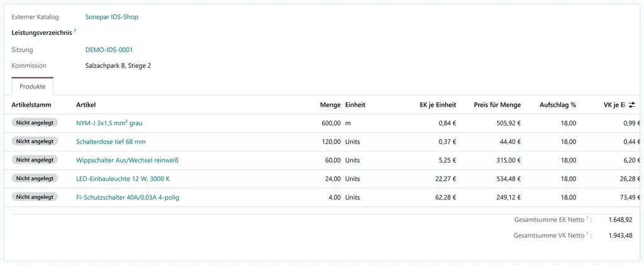Click EK price 0,84 € cell
644x265 pixels.
[x=447, y=122]
